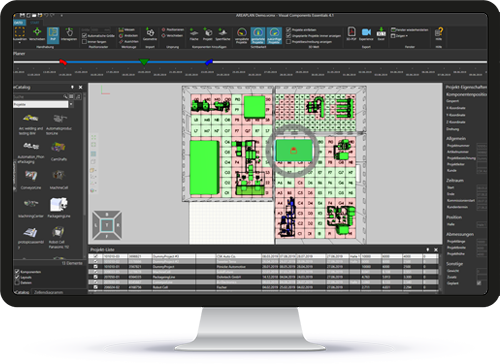
Task: Export layout as 3D-PDF
Action: [x=351, y=34]
